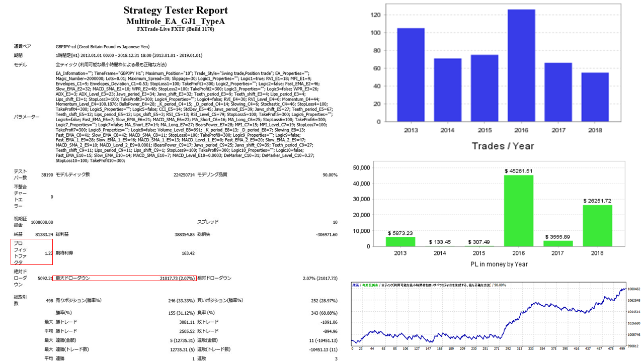Click the 通貨ペア row label

pyautogui.click(x=22, y=46)
